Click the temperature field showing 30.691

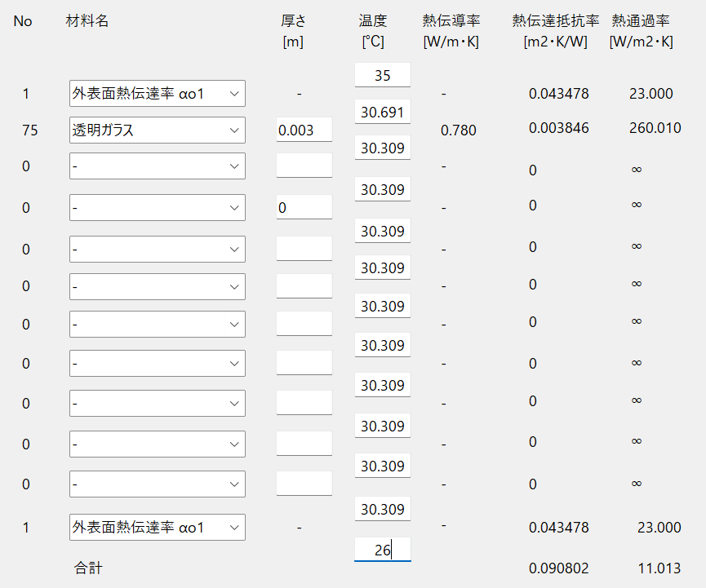click(x=383, y=112)
